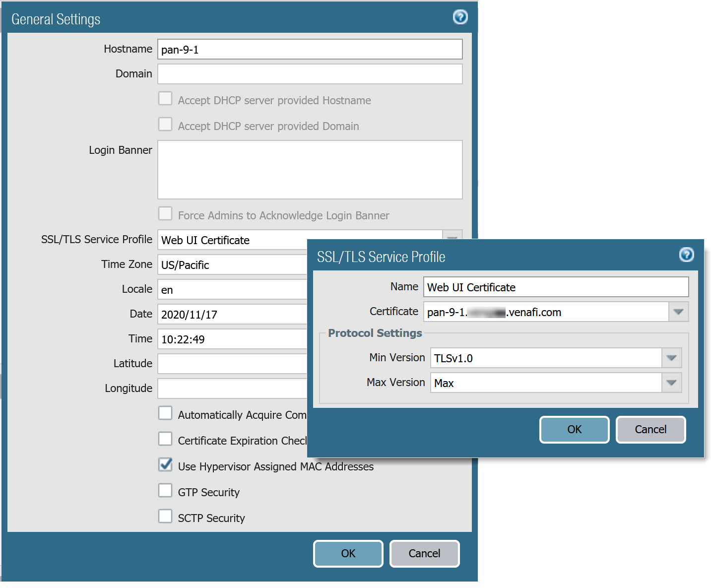The width and height of the screenshot is (711, 588).
Task: Click the SSL/TLS Service Profile help icon
Action: click(x=687, y=255)
